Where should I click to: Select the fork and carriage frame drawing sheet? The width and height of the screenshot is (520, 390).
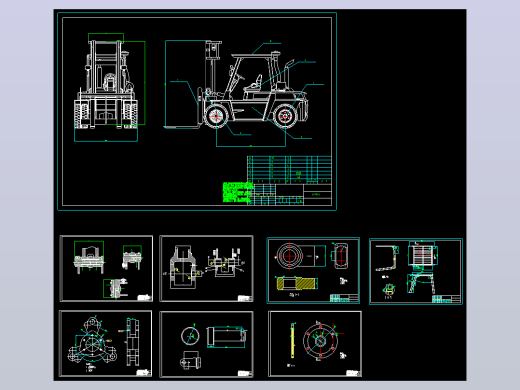coord(416,271)
